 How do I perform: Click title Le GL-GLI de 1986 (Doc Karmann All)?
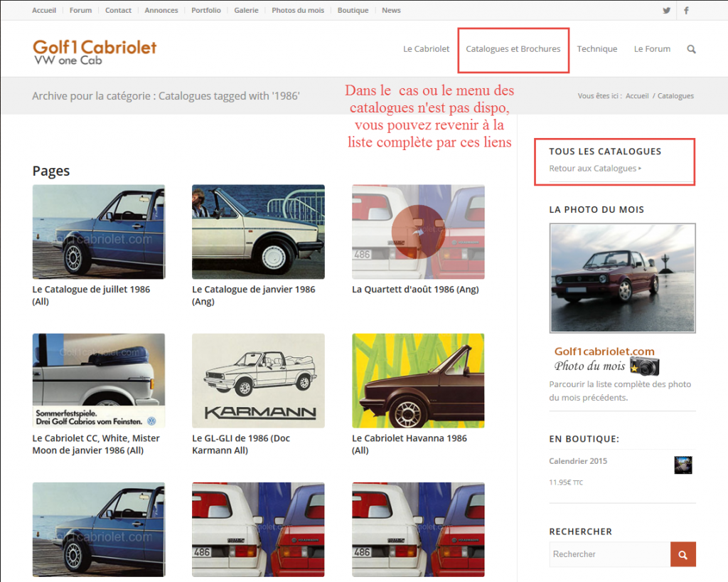[241, 444]
